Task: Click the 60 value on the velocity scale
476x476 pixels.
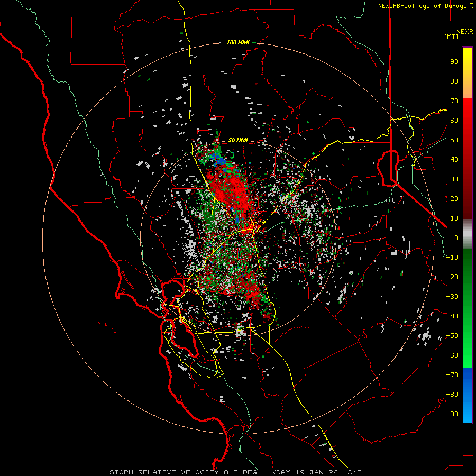Action: (454, 121)
